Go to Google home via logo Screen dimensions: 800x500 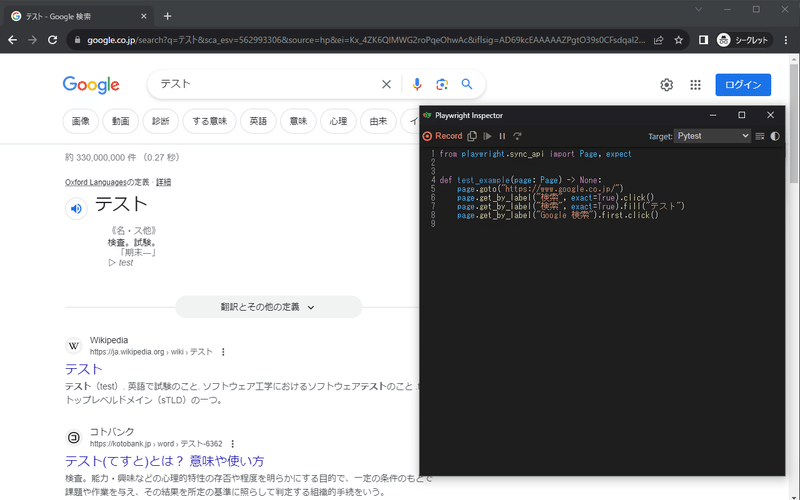(91, 85)
